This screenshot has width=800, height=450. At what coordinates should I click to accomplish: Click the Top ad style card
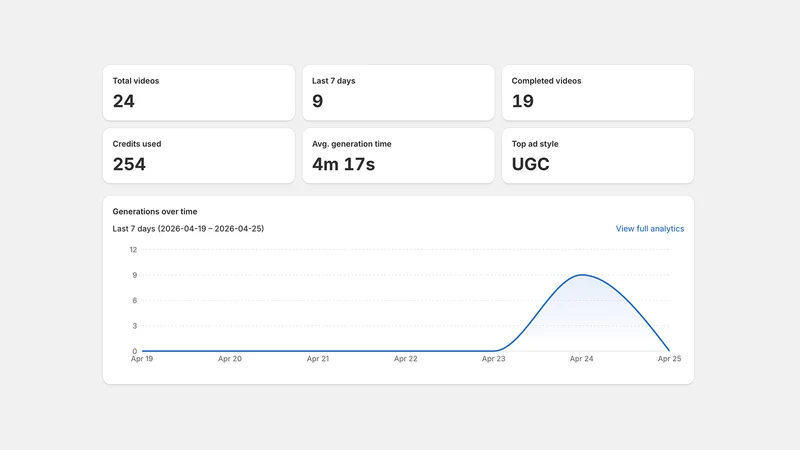coord(597,156)
